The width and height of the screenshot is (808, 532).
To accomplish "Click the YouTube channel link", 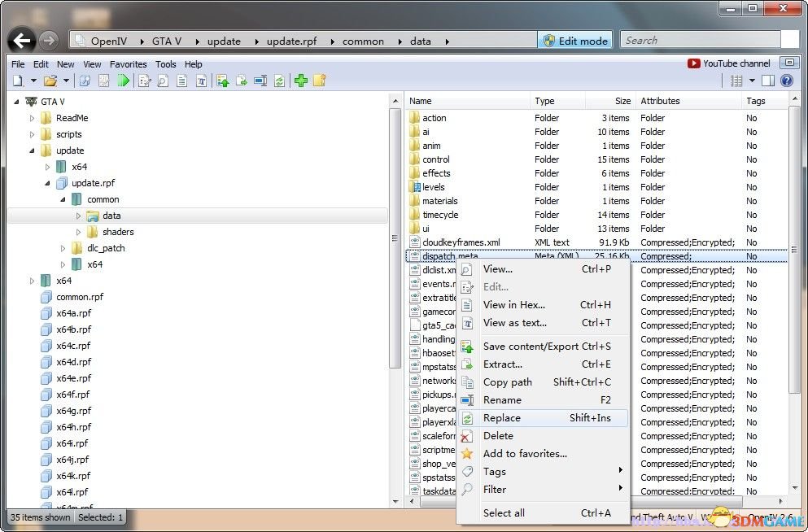I will 728,63.
